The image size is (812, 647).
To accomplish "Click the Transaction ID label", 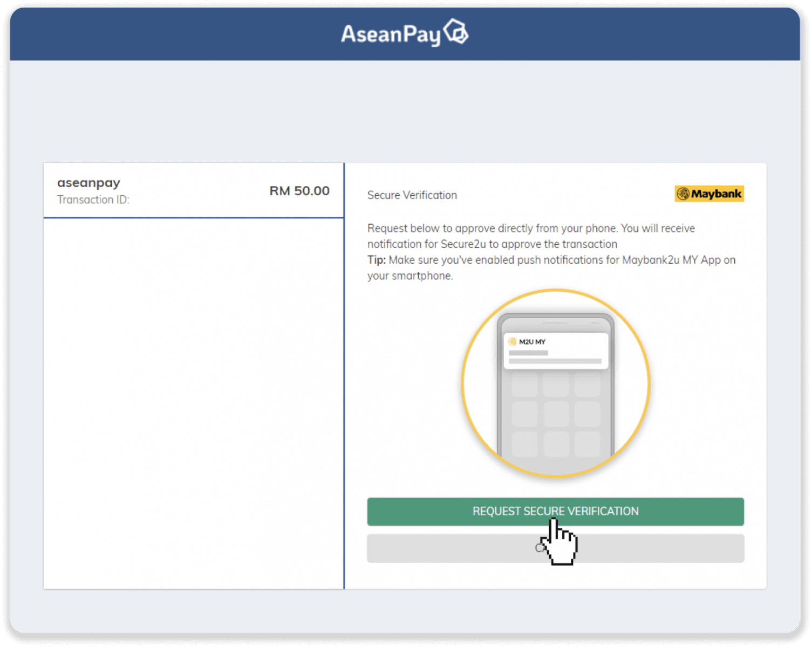I will point(93,200).
